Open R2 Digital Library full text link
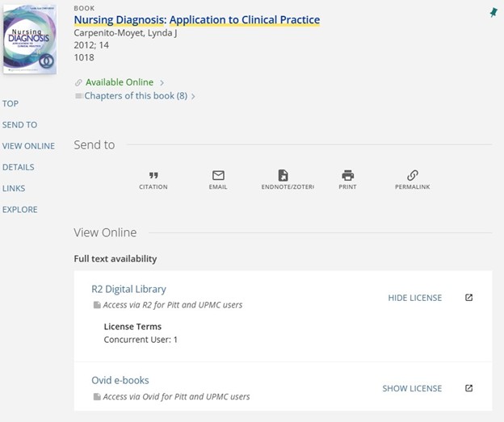Screen dimensions: 504x422 (129, 289)
